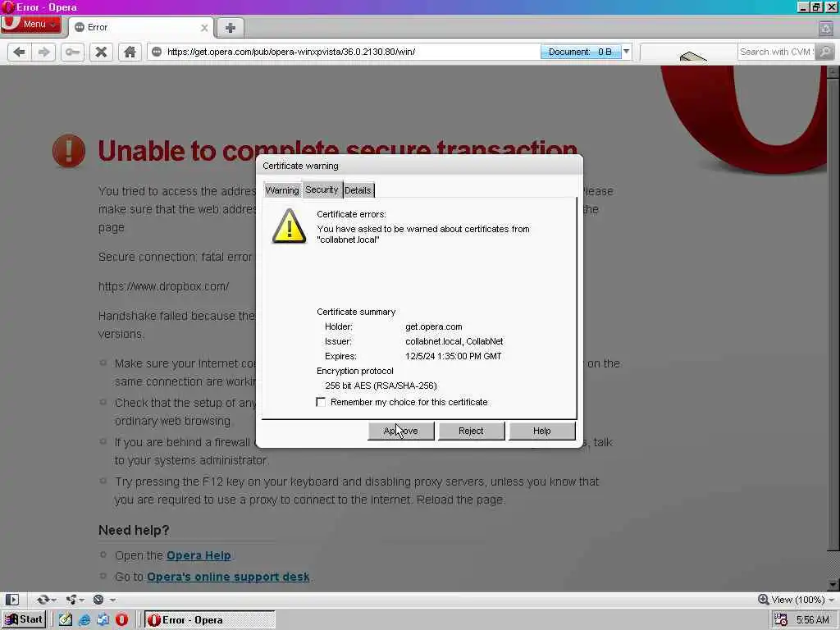840x630 pixels.
Task: Click the zoom magnifier icon in status bar
Action: tap(764, 600)
